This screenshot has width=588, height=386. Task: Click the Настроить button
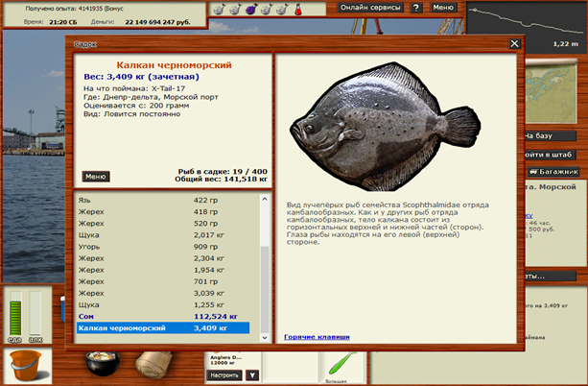click(224, 375)
